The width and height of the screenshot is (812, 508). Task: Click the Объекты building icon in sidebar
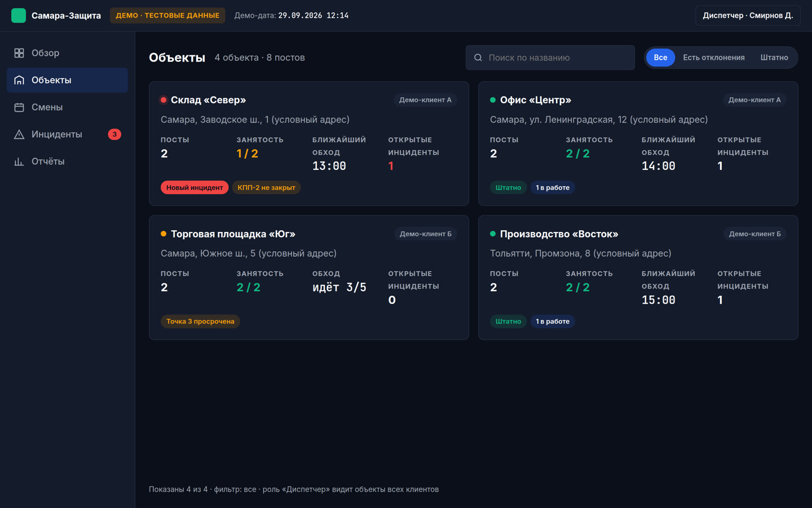click(19, 80)
